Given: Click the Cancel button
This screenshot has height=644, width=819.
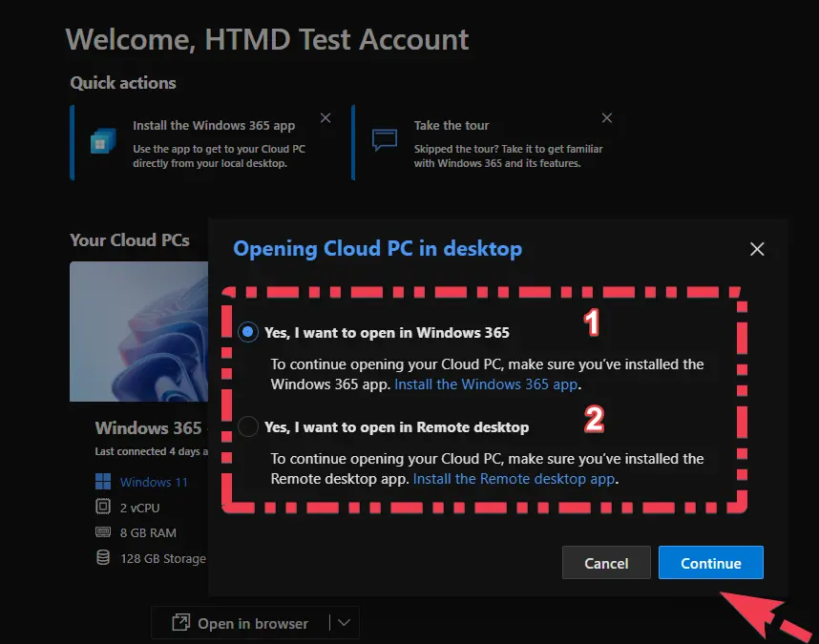Looking at the screenshot, I should click(x=606, y=563).
